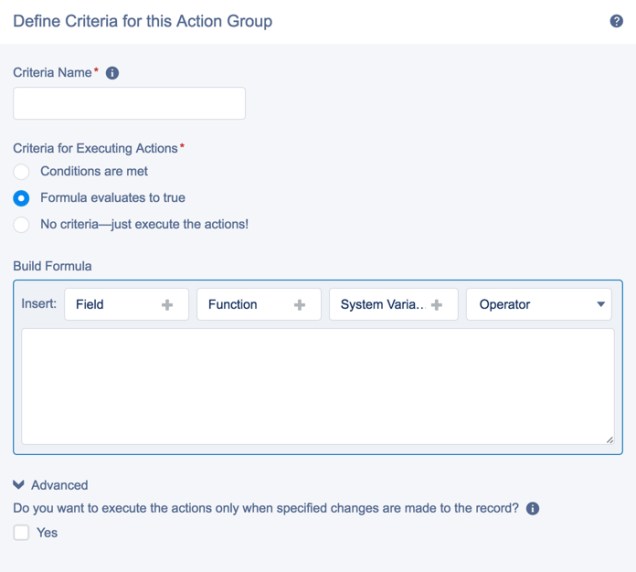Image resolution: width=636 pixels, height=572 pixels.
Task: Open the Operator dropdown
Action: (x=539, y=305)
